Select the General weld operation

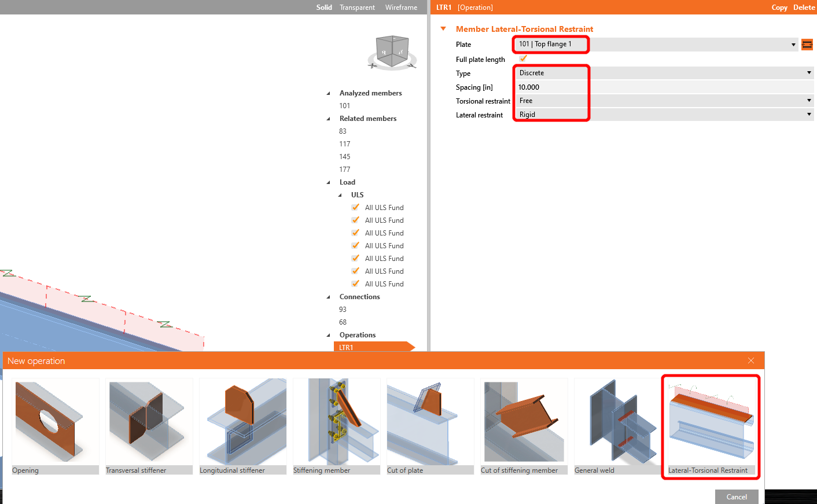(x=617, y=421)
